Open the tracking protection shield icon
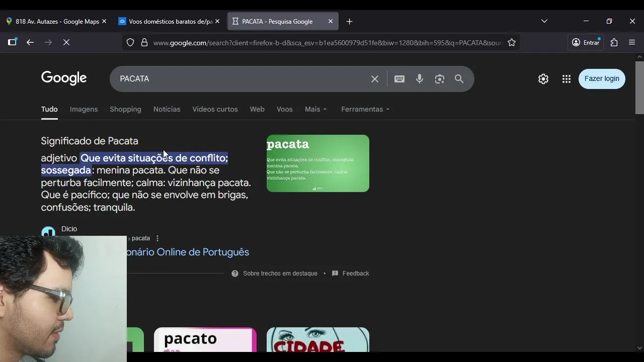The height and width of the screenshot is (362, 644). click(x=130, y=43)
